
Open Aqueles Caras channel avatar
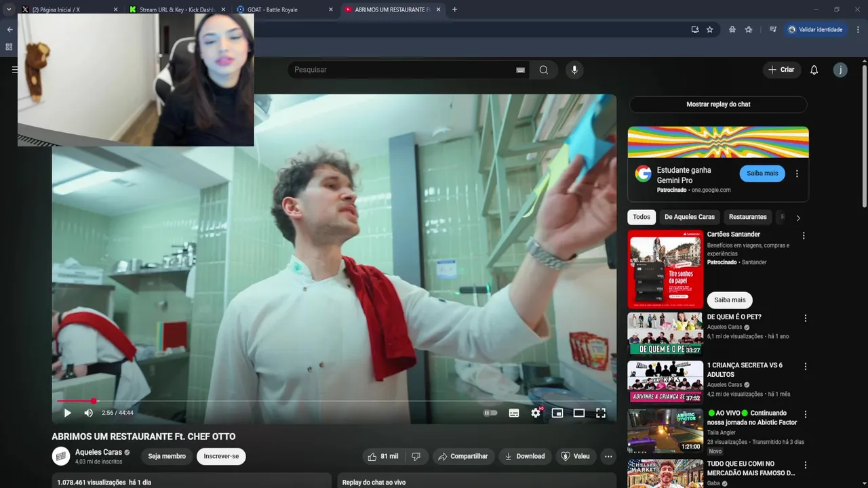point(61,456)
